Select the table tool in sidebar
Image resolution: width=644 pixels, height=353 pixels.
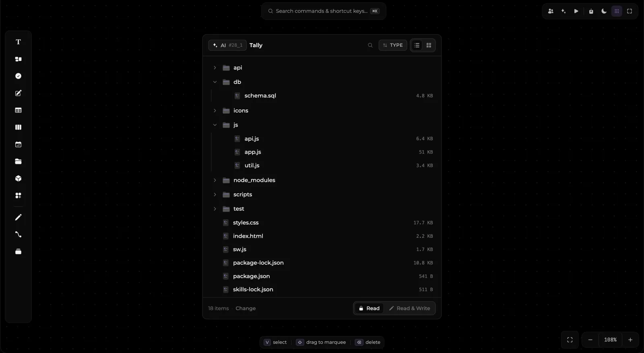[18, 110]
